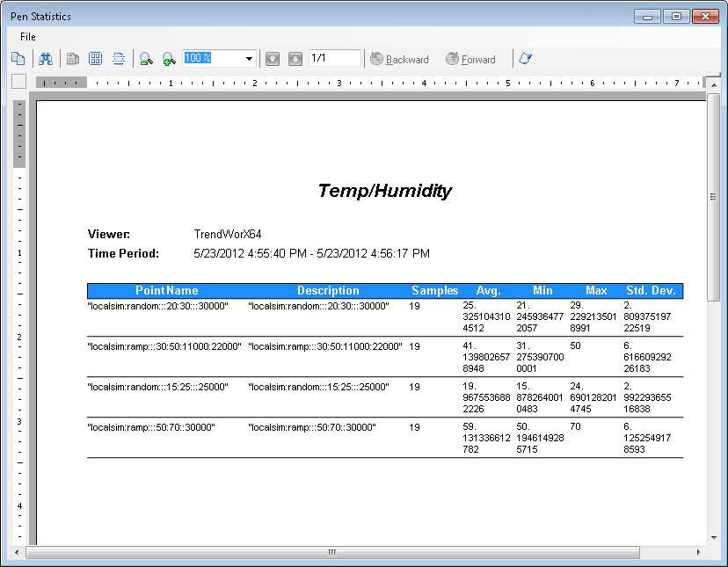Select the multiple pages view icon
Image resolution: width=728 pixels, height=567 pixels.
coord(95,59)
